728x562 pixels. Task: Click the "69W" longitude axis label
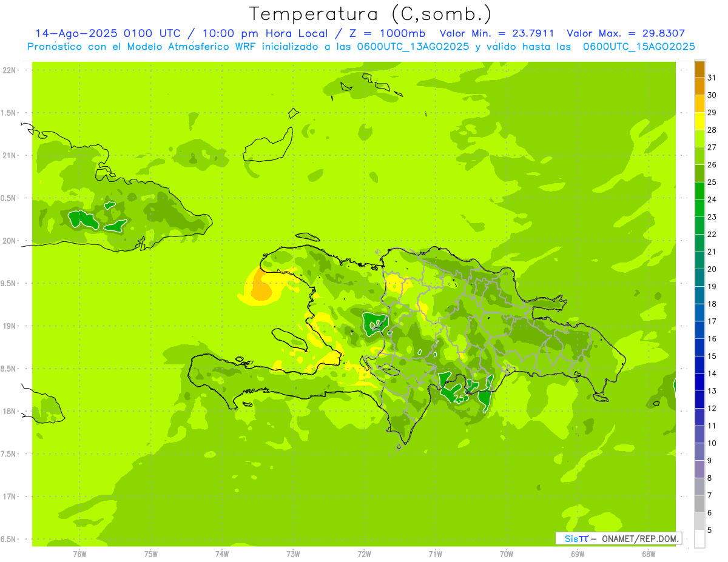577,554
